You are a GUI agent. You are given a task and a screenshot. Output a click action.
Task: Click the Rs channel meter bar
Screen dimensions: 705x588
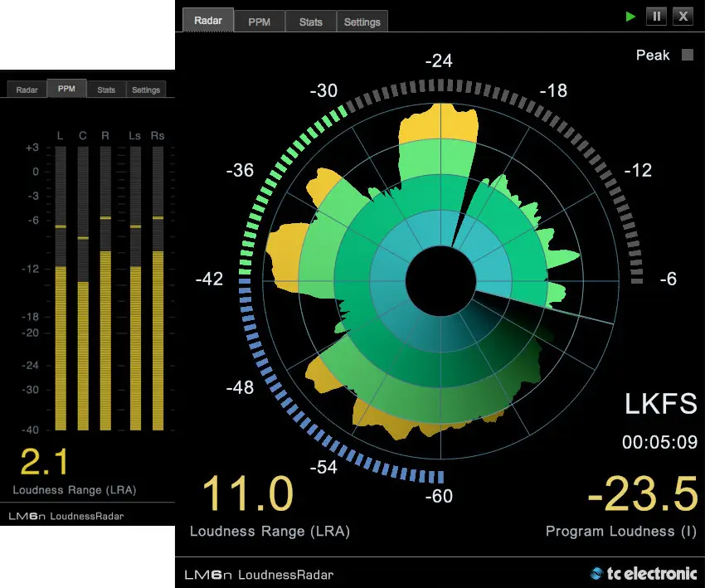click(x=158, y=289)
